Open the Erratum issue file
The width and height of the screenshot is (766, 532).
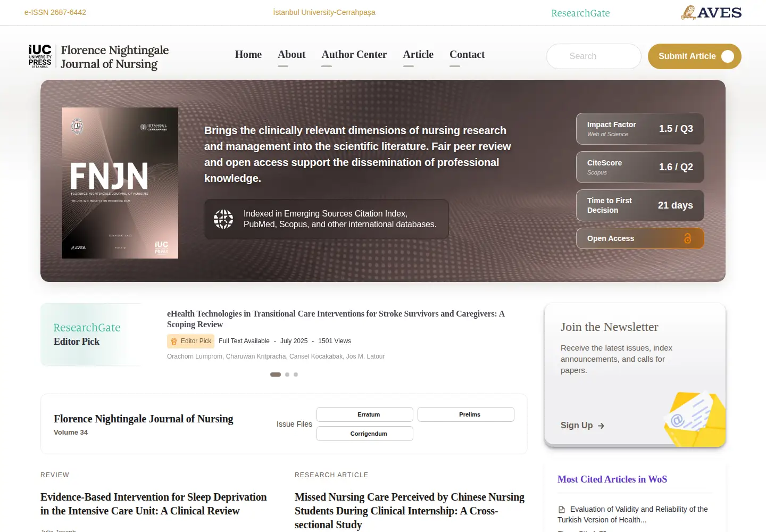tap(365, 414)
